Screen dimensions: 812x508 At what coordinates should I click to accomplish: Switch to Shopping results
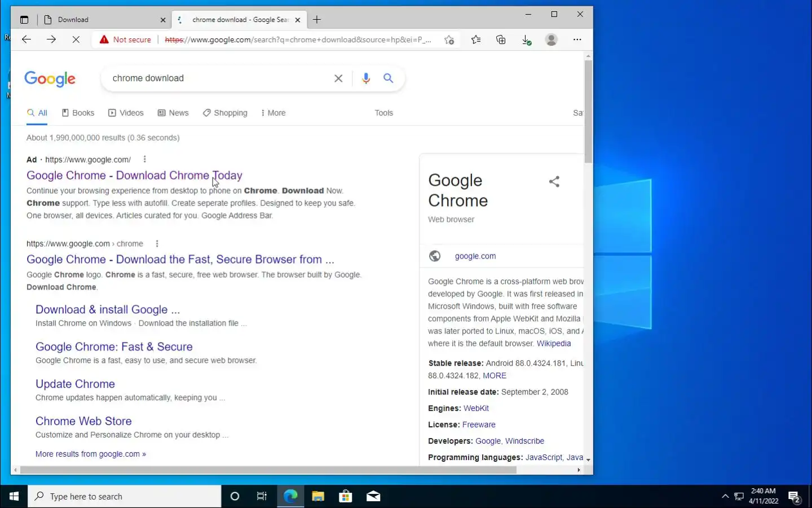[225, 113]
